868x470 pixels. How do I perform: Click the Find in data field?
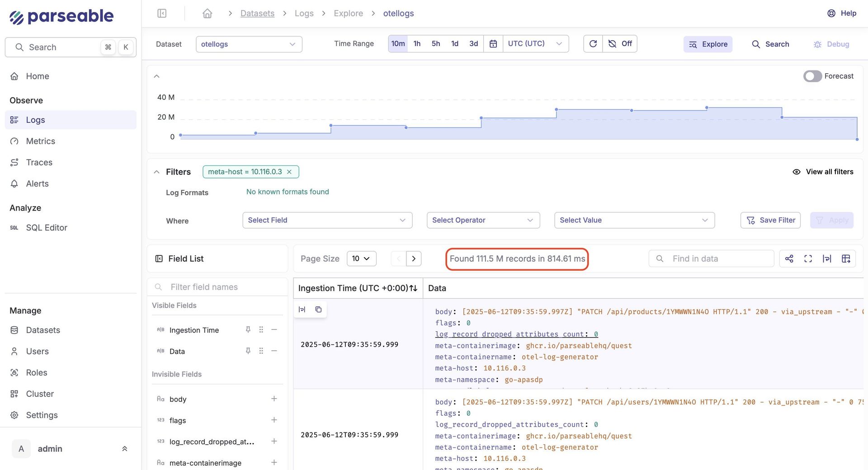(719, 258)
